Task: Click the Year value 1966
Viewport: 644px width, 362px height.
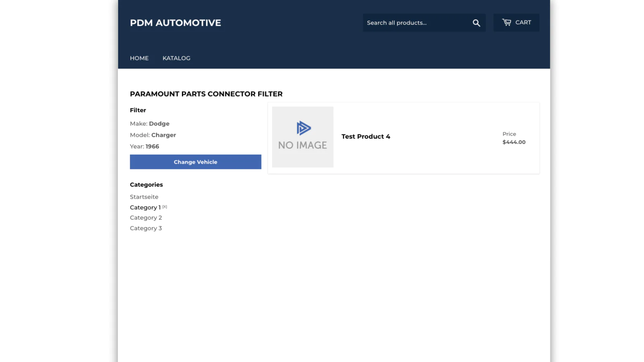Action: tap(152, 146)
